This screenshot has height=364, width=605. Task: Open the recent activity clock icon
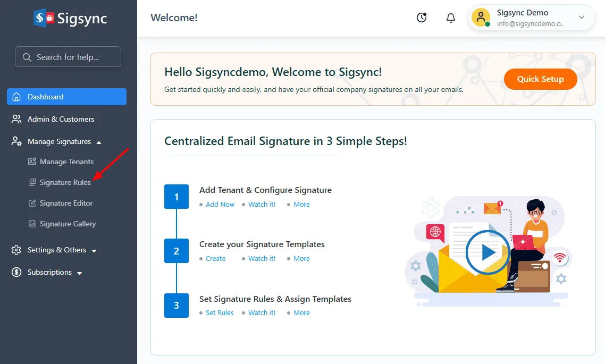[422, 18]
